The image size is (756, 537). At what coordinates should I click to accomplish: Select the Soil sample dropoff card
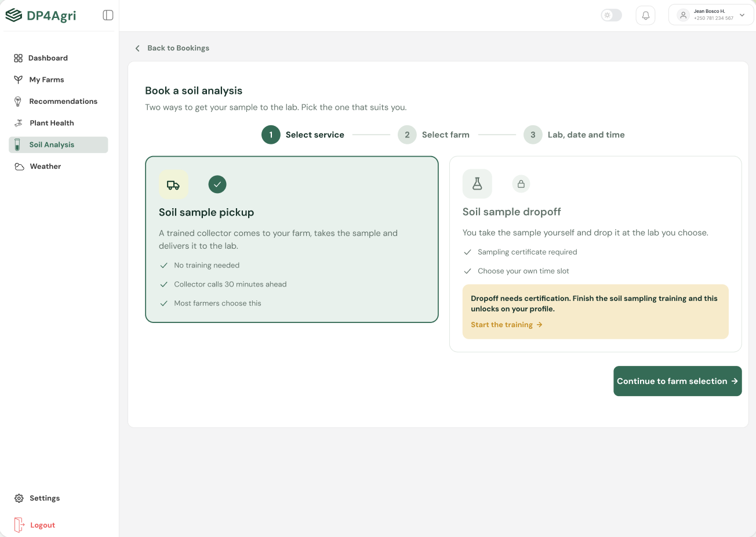click(x=595, y=254)
